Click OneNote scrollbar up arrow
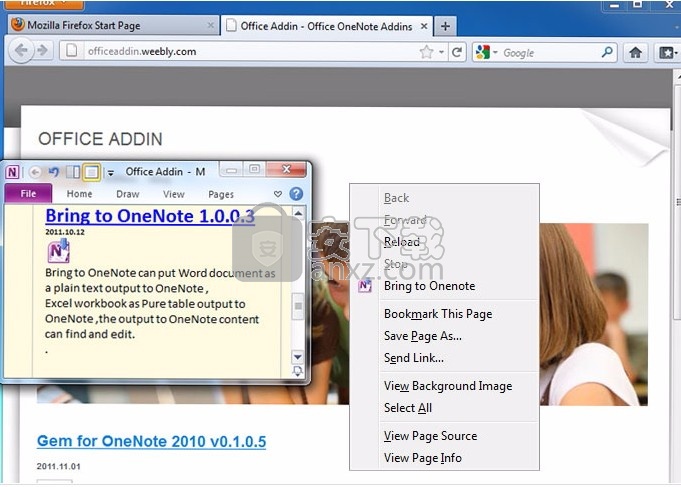 298,213
